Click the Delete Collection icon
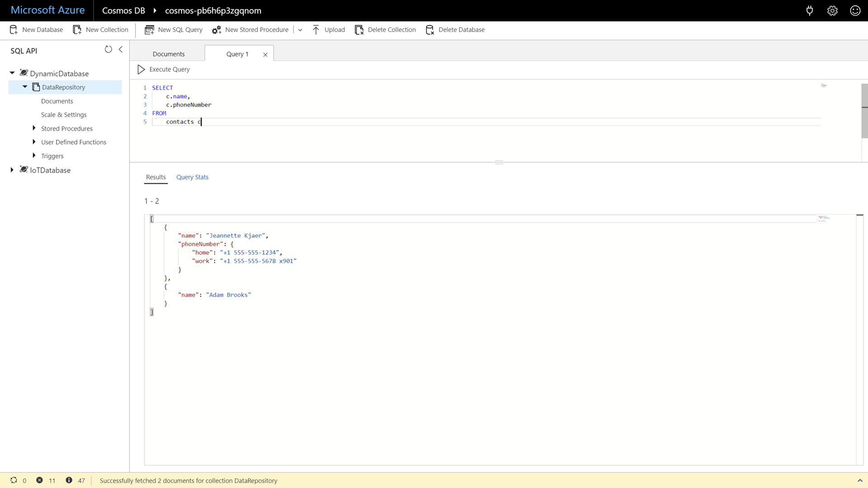The width and height of the screenshot is (868, 488). coord(359,30)
